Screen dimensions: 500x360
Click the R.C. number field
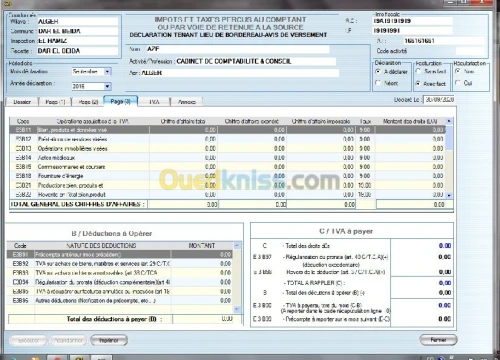pyautogui.click(x=412, y=21)
